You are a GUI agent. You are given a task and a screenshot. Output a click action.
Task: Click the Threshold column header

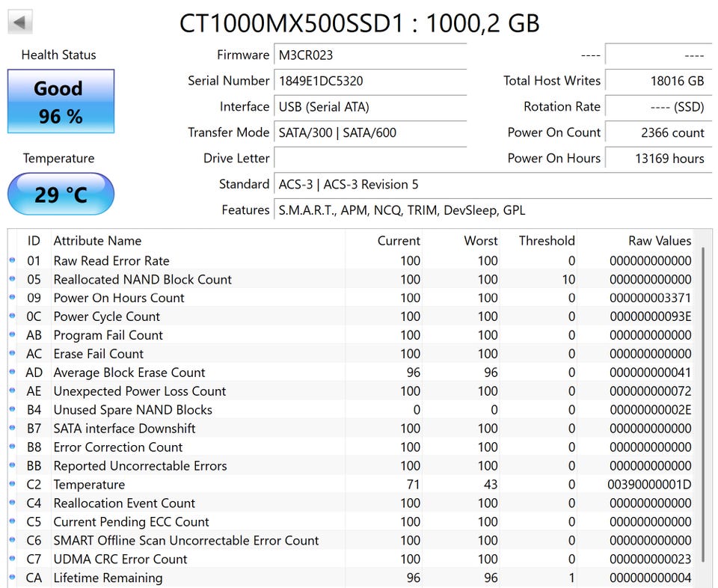[547, 241]
